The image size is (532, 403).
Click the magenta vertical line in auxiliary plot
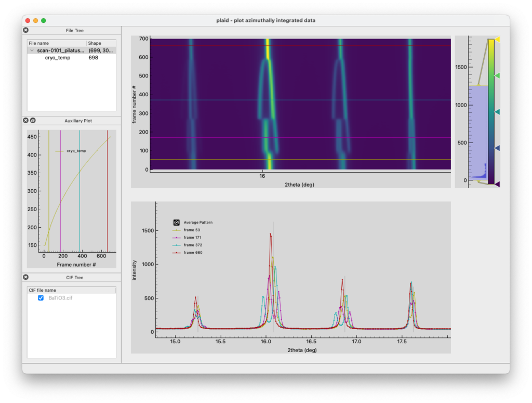[x=60, y=191]
